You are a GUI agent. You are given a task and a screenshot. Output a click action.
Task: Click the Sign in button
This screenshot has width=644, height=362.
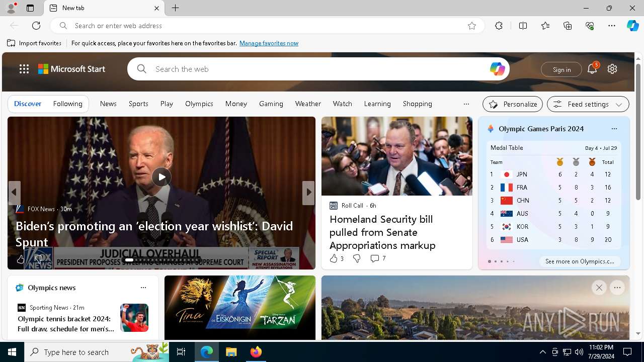(x=561, y=69)
